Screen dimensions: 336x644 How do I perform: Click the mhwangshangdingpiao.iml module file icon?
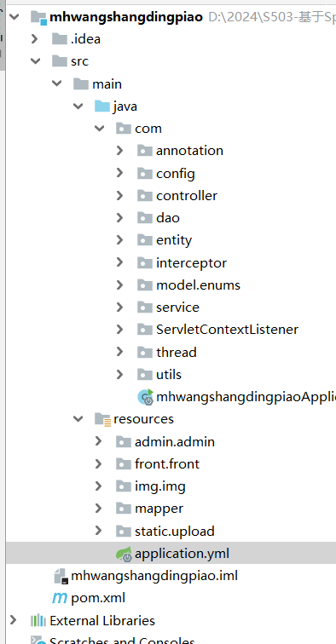61,576
